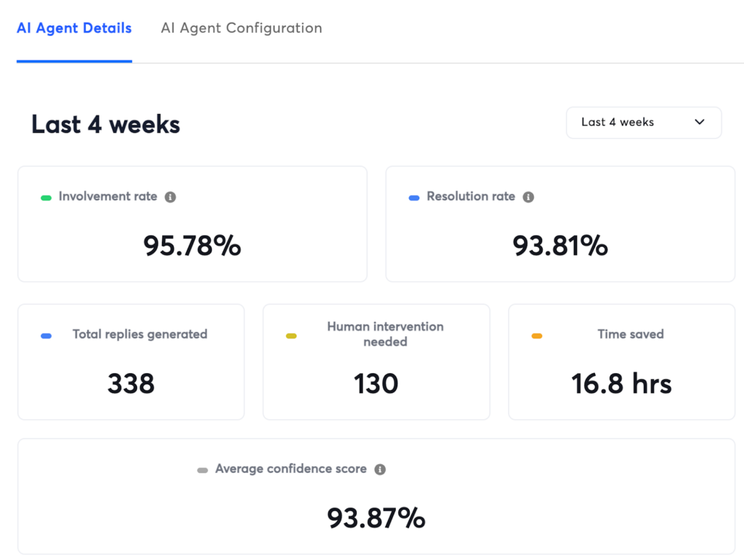Select the AI Agent Details tab
744x560 pixels.
pyautogui.click(x=74, y=28)
